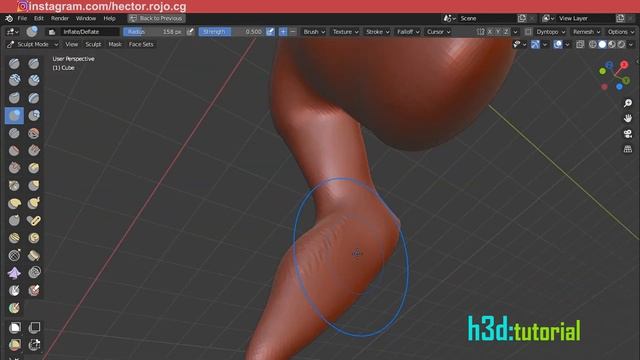
Task: Select the highlighted Inflate brush tool
Action: [x=14, y=116]
